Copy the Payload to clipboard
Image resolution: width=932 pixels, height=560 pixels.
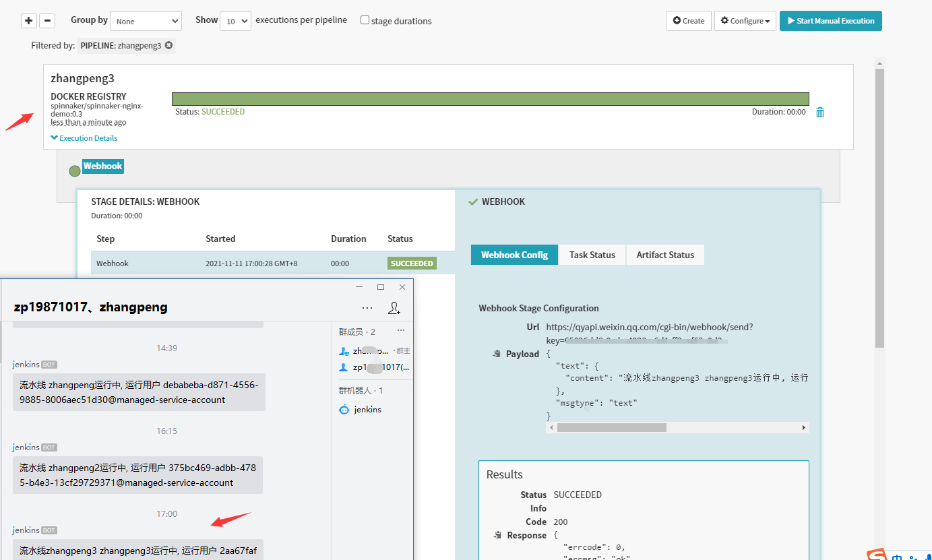coord(497,354)
